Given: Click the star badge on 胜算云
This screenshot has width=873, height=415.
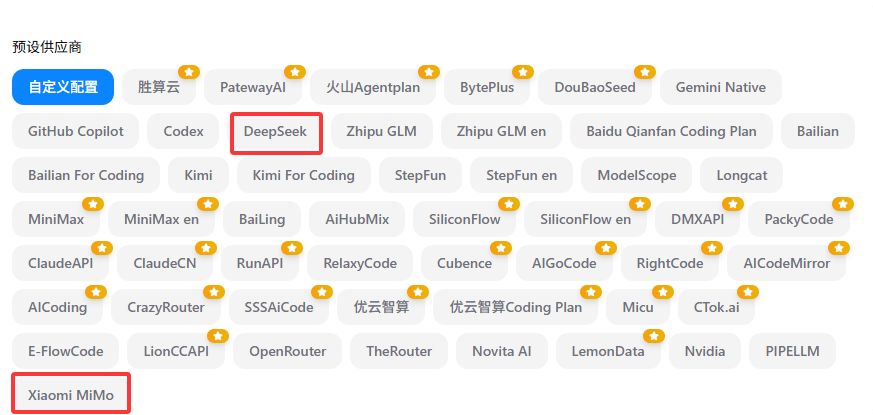Looking at the screenshot, I should coord(189,72).
